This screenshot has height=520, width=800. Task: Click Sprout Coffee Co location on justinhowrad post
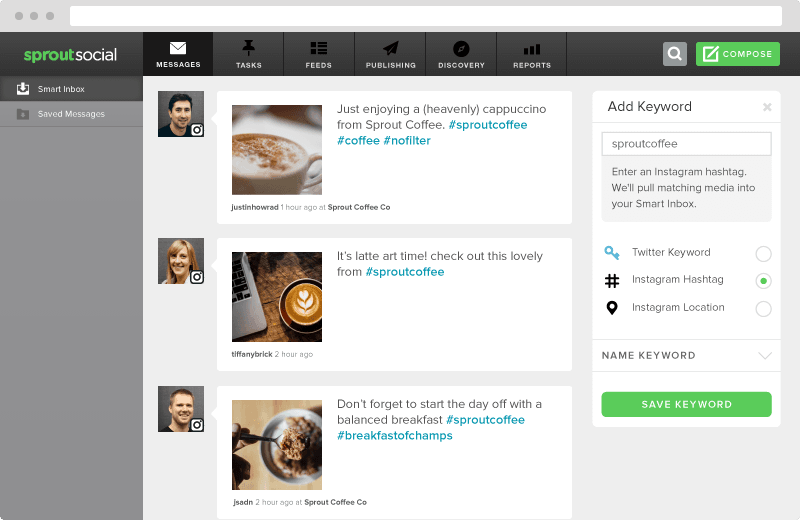359,207
